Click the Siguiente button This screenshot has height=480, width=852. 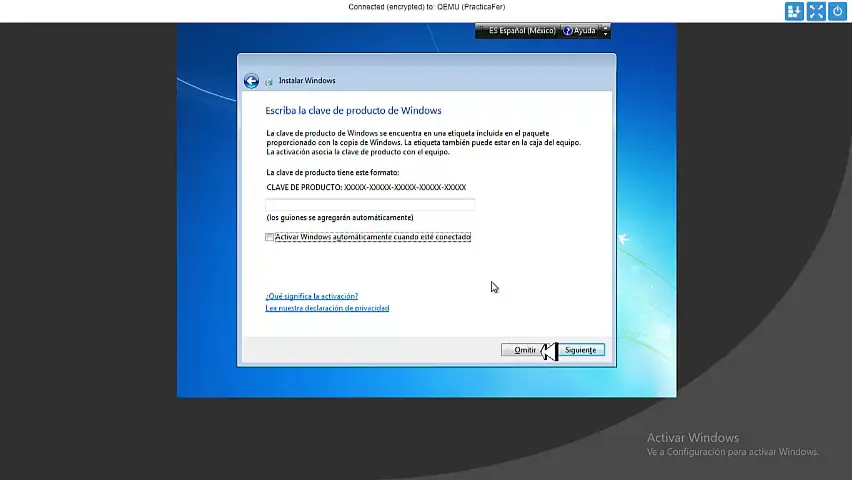coord(580,350)
